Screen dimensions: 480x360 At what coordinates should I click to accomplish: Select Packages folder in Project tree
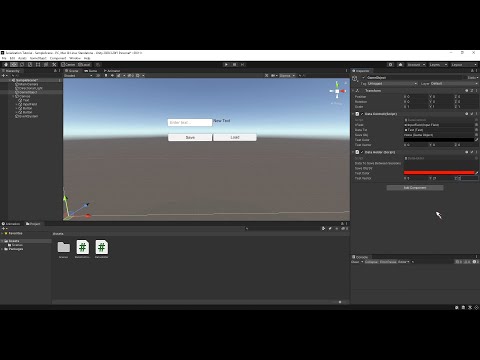14,249
